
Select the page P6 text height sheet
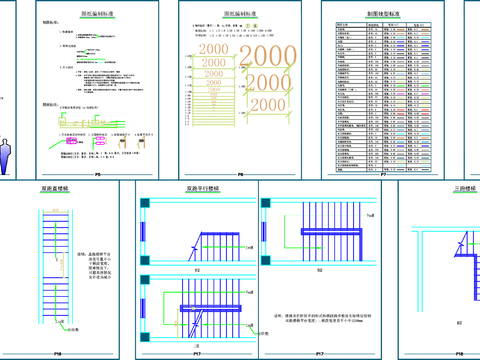[240, 90]
